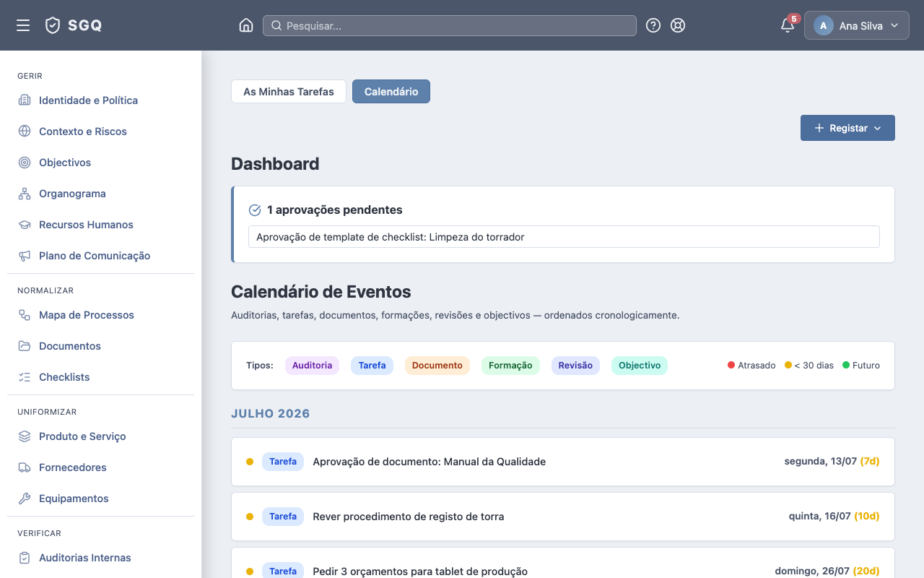Open Fornecedores in the sidebar
The height and width of the screenshot is (578, 924).
click(101, 467)
